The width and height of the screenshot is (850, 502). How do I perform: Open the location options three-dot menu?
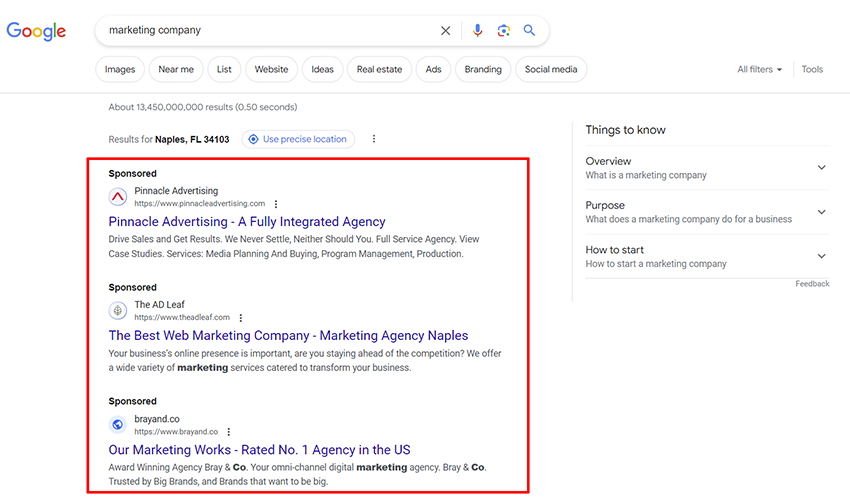pos(374,139)
